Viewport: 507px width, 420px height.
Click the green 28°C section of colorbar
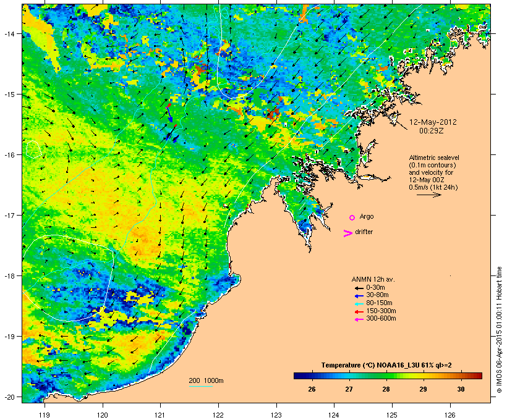pyautogui.click(x=386, y=376)
